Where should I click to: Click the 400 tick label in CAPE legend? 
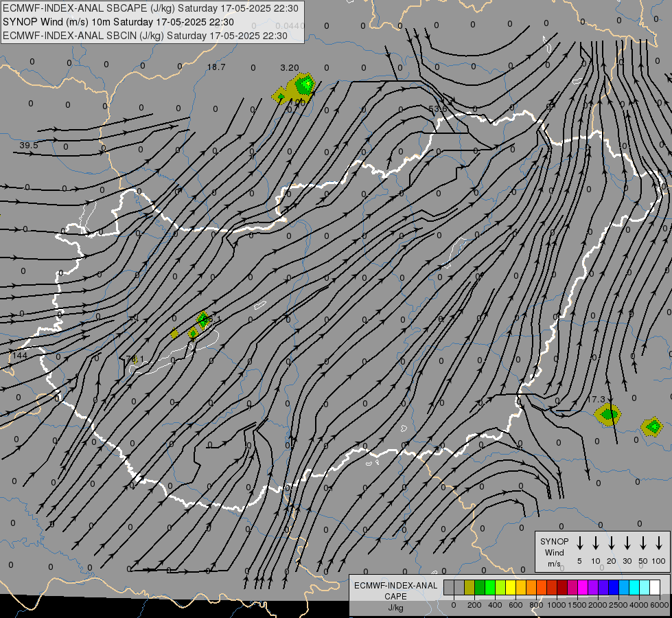pos(495,605)
